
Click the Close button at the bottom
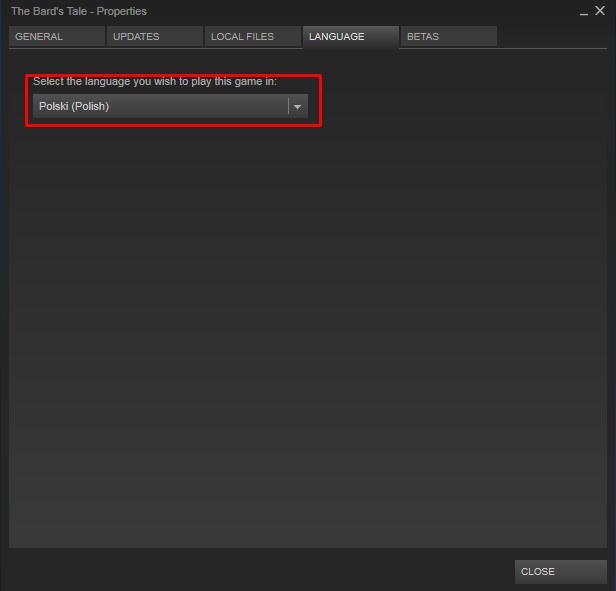561,571
